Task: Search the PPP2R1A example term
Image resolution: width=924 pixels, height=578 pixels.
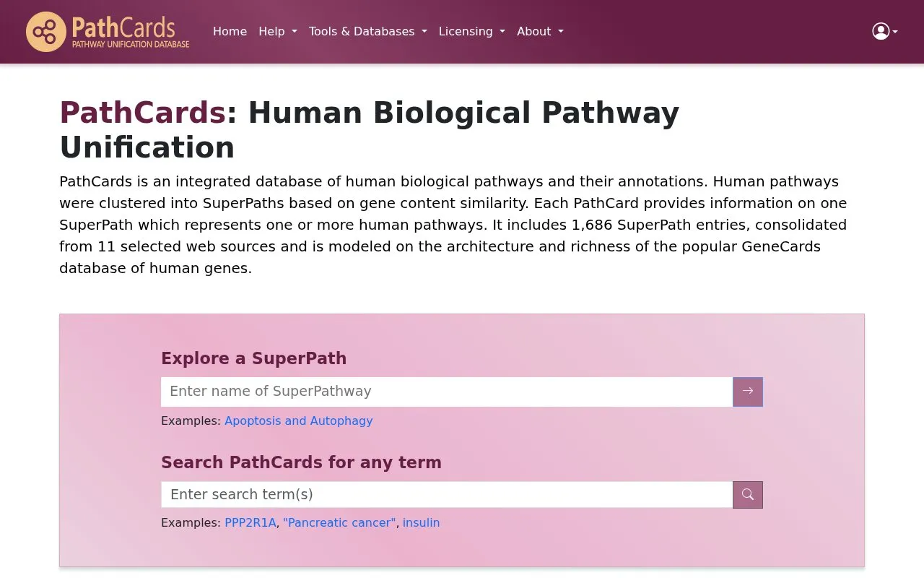Action: tap(250, 522)
